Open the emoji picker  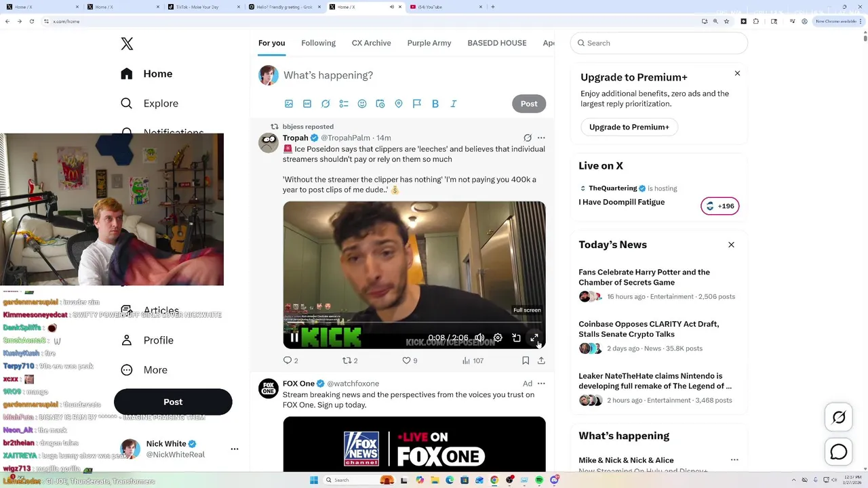362,104
